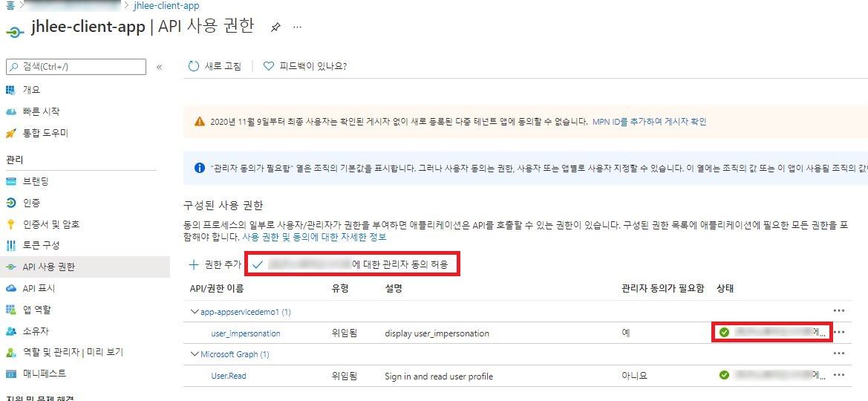Click the user_impersonation permission link
The image size is (868, 401).
246,333
